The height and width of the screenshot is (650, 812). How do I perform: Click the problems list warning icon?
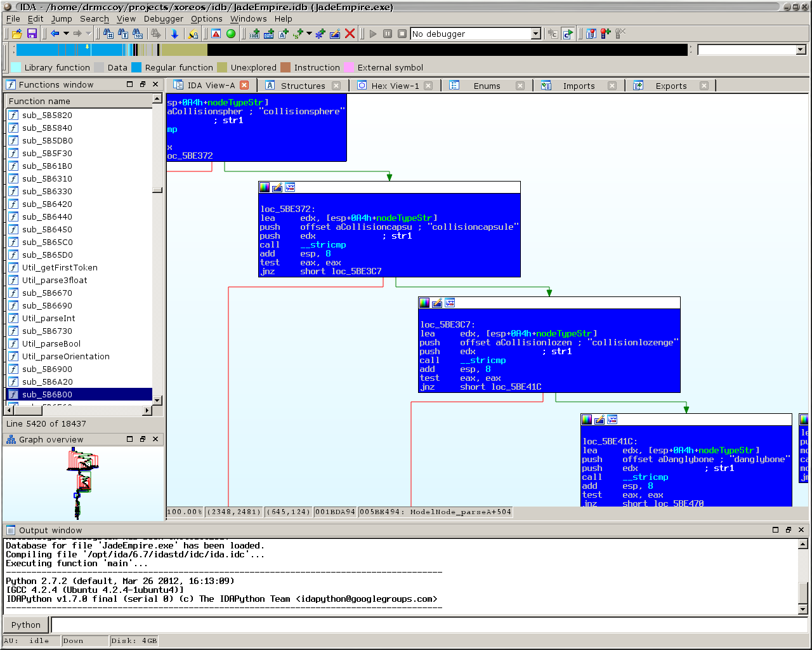[216, 34]
